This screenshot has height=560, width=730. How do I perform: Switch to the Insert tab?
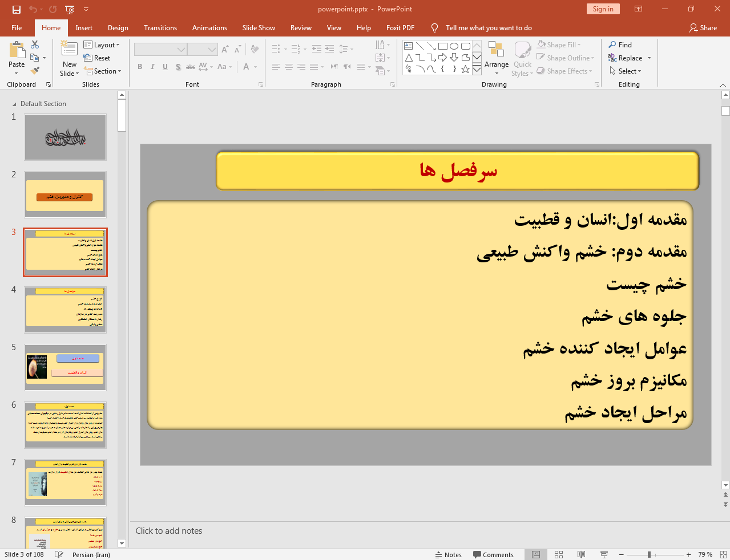point(84,27)
